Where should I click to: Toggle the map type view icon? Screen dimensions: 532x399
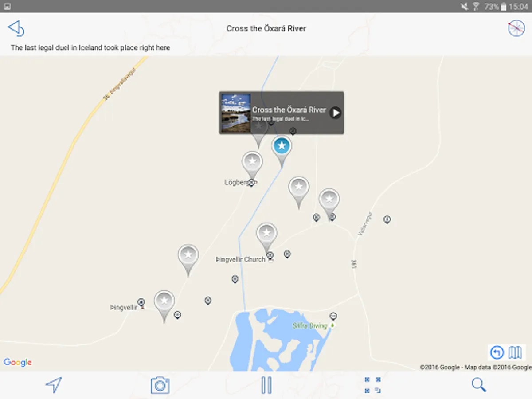[x=515, y=353]
